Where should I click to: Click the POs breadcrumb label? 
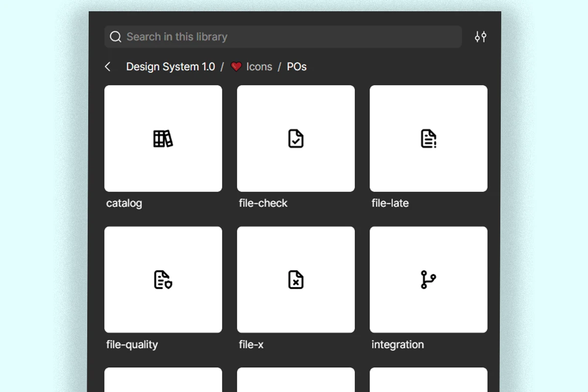297,67
